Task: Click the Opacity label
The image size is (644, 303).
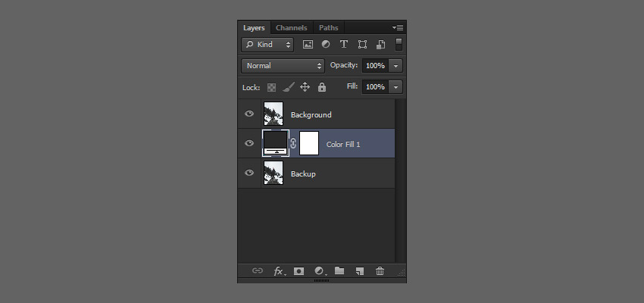Action: point(344,65)
